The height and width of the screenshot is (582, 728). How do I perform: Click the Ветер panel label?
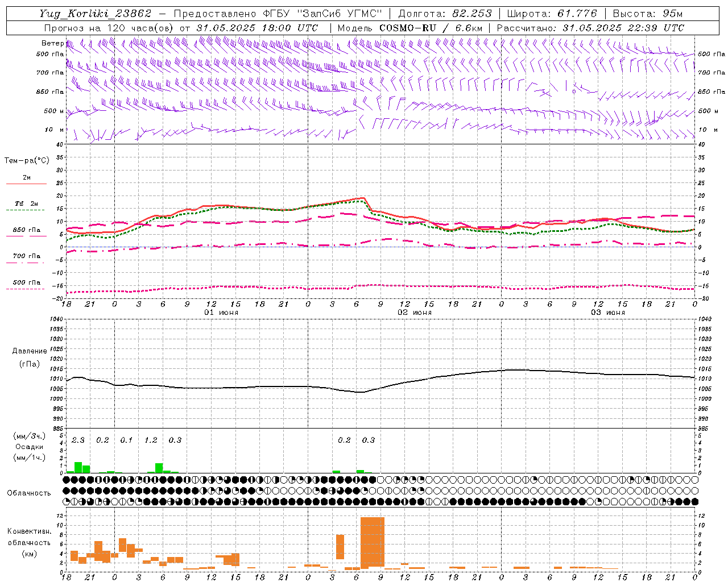click(52, 43)
